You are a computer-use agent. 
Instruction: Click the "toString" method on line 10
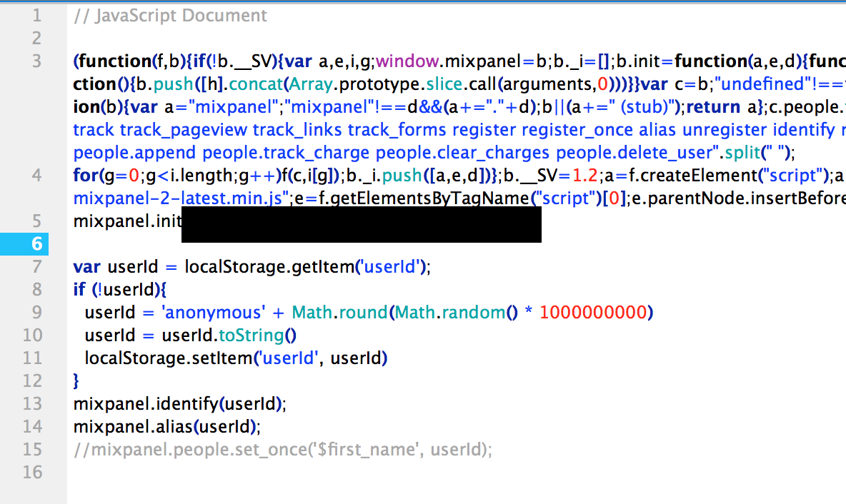click(252, 336)
